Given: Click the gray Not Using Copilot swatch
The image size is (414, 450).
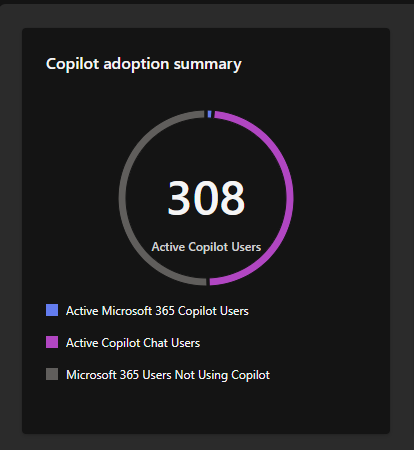Looking at the screenshot, I should (52, 374).
